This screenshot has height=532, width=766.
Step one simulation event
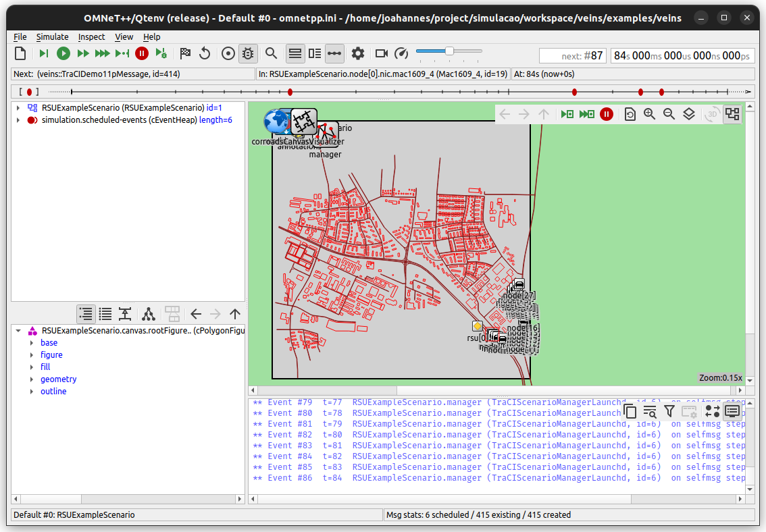[43, 54]
